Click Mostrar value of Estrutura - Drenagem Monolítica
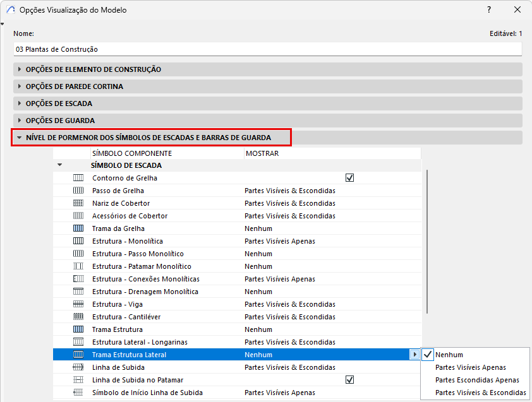 (258, 292)
